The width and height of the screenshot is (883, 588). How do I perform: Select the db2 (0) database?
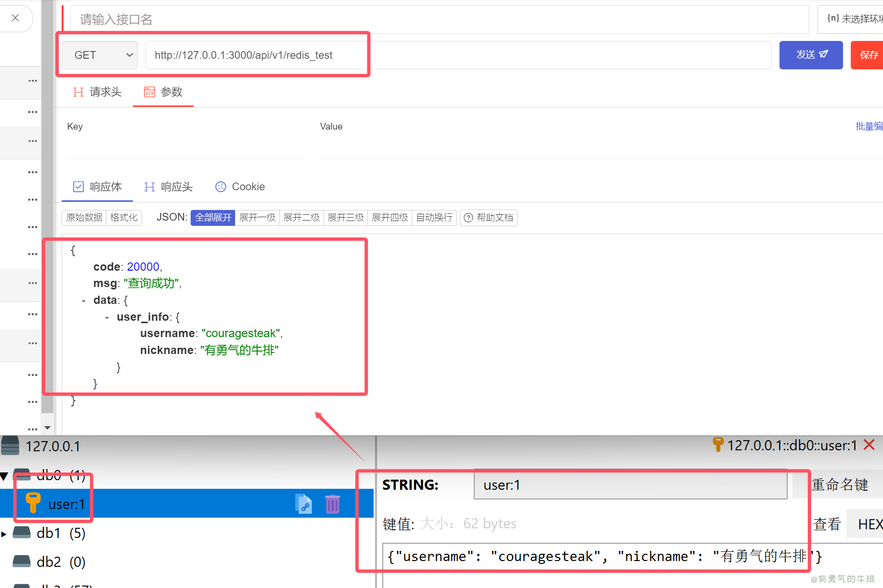(x=61, y=562)
